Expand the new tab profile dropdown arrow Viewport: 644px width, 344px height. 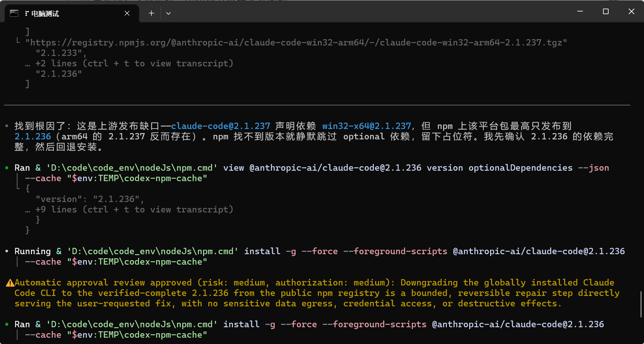pyautogui.click(x=168, y=13)
